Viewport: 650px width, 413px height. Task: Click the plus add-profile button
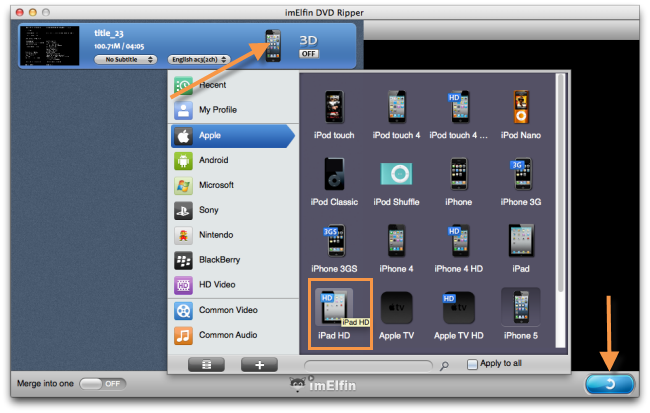tap(260, 365)
